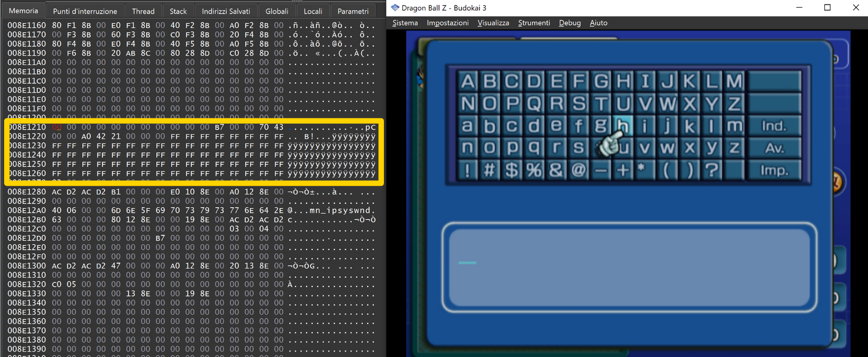Switch to the Locali tab
This screenshot has width=868, height=357.
313,11
